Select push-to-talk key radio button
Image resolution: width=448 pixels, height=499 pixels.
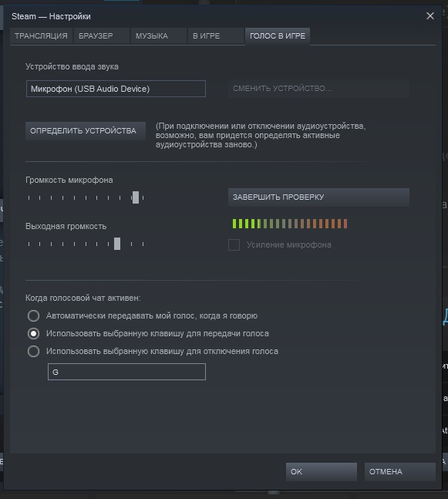[x=33, y=333]
